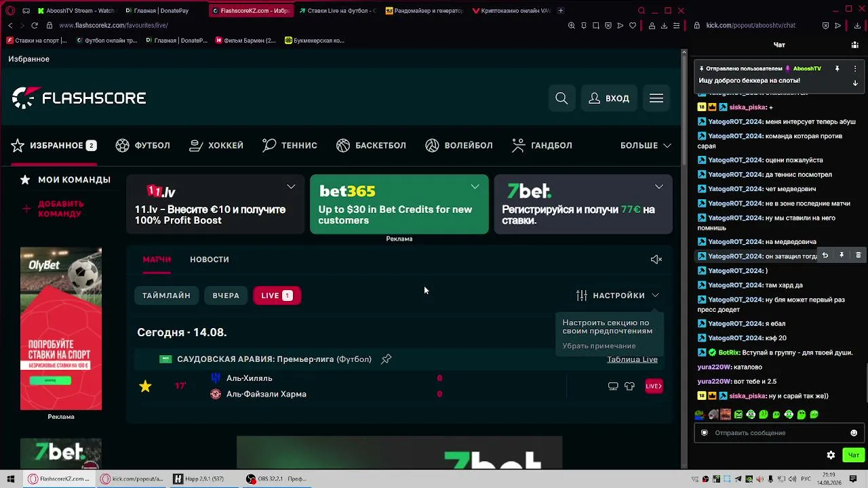Viewport: 868px width, 488px height.
Task: Open the ИЗБРАННОЕ favourites tab
Action: (54, 146)
